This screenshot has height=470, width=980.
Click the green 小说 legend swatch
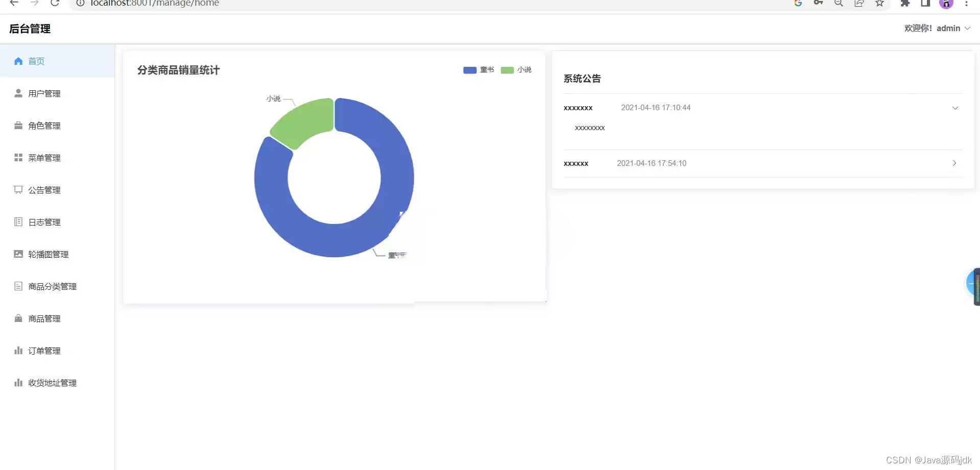pos(507,70)
